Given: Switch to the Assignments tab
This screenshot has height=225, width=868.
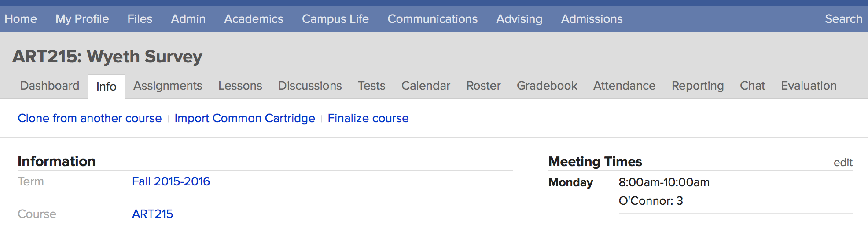Looking at the screenshot, I should pos(168,86).
